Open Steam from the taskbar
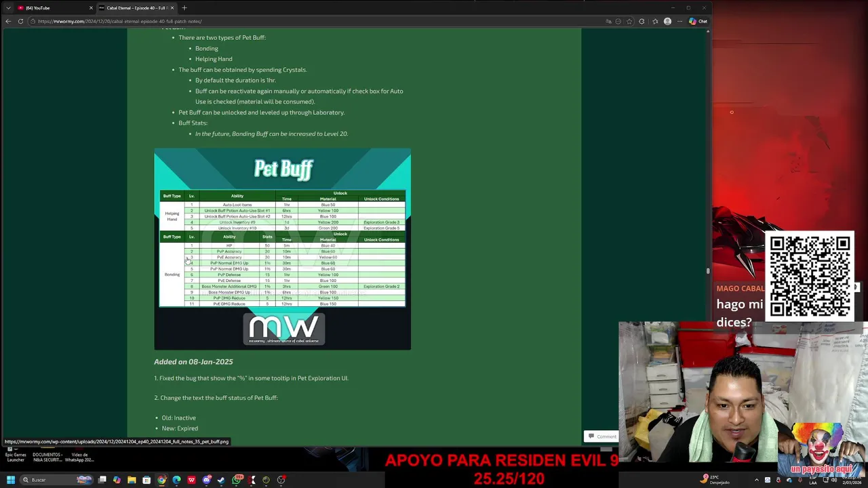Image resolution: width=868 pixels, height=488 pixels. coord(221,480)
